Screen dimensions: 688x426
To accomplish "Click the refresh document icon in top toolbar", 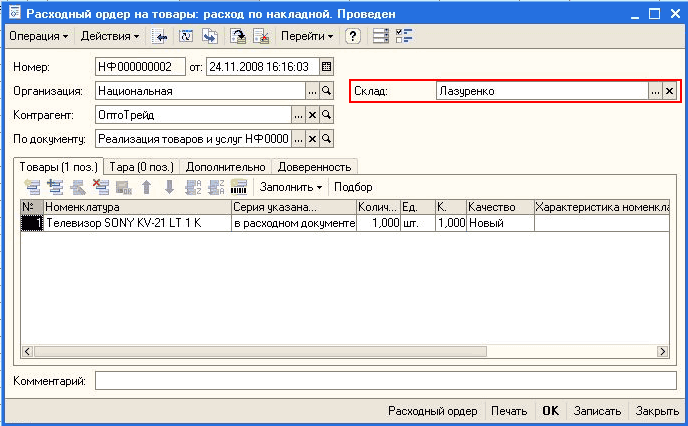I will click(x=186, y=36).
